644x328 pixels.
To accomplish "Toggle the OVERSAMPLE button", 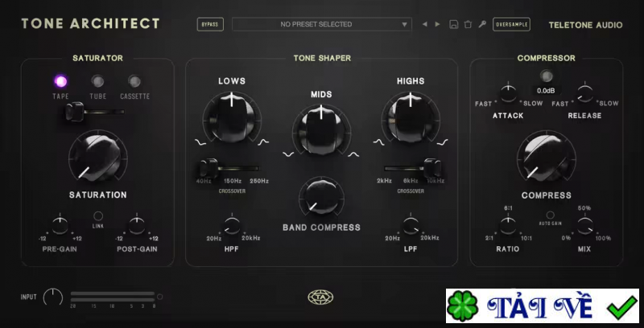I will (x=511, y=24).
